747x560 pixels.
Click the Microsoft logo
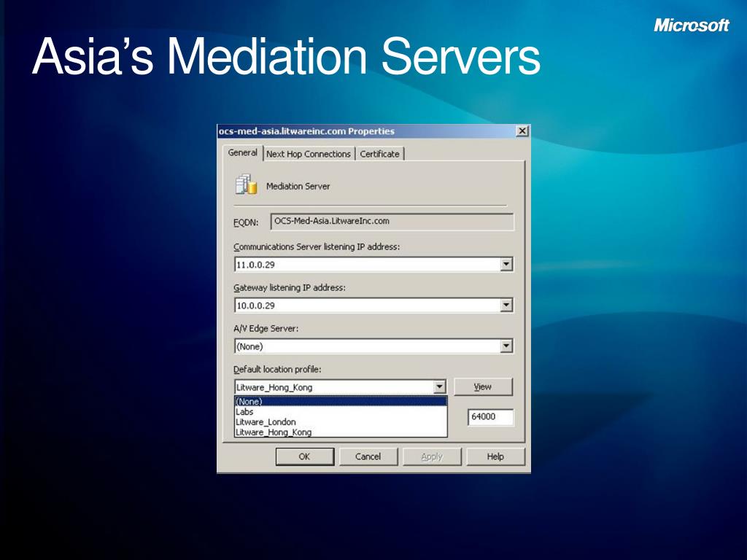click(692, 26)
